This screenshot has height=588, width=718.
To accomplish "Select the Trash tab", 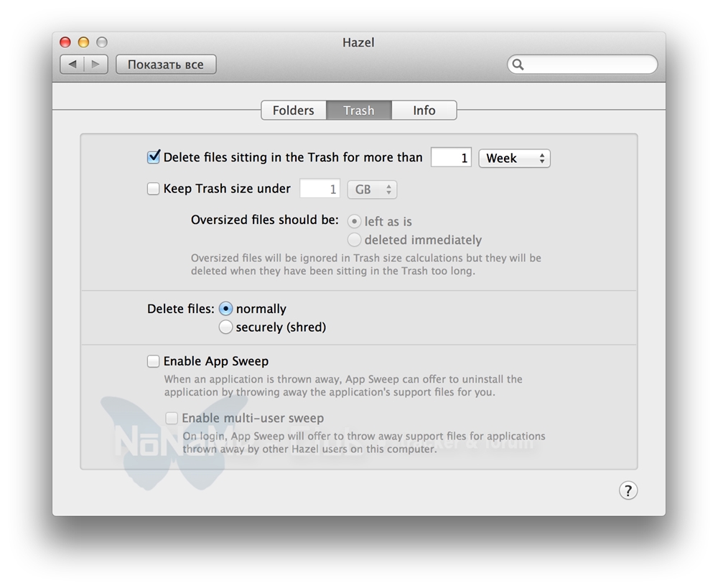I will click(359, 111).
